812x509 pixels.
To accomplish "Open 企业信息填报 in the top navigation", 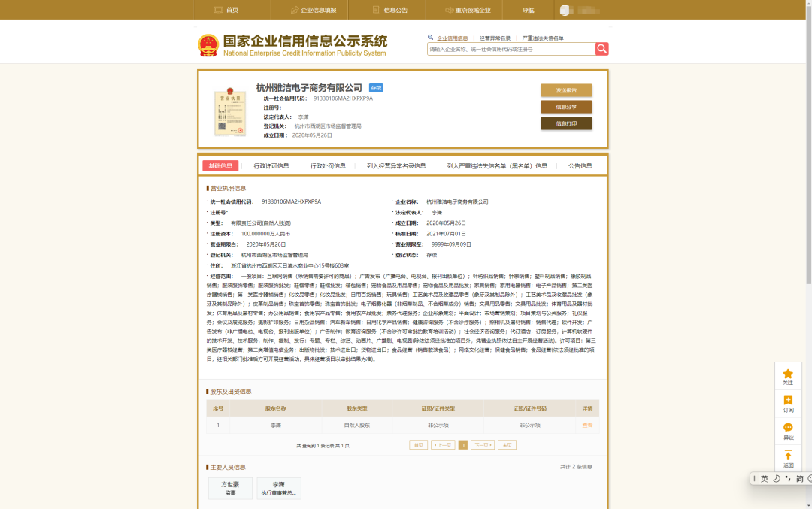I will click(x=314, y=10).
